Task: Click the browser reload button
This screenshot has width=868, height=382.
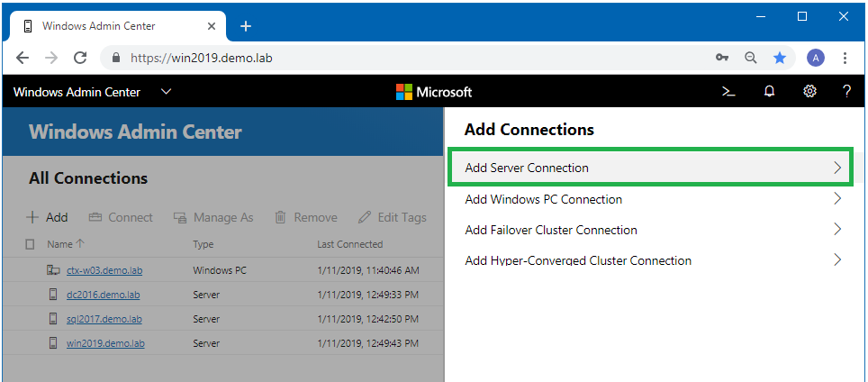Action: (x=80, y=58)
